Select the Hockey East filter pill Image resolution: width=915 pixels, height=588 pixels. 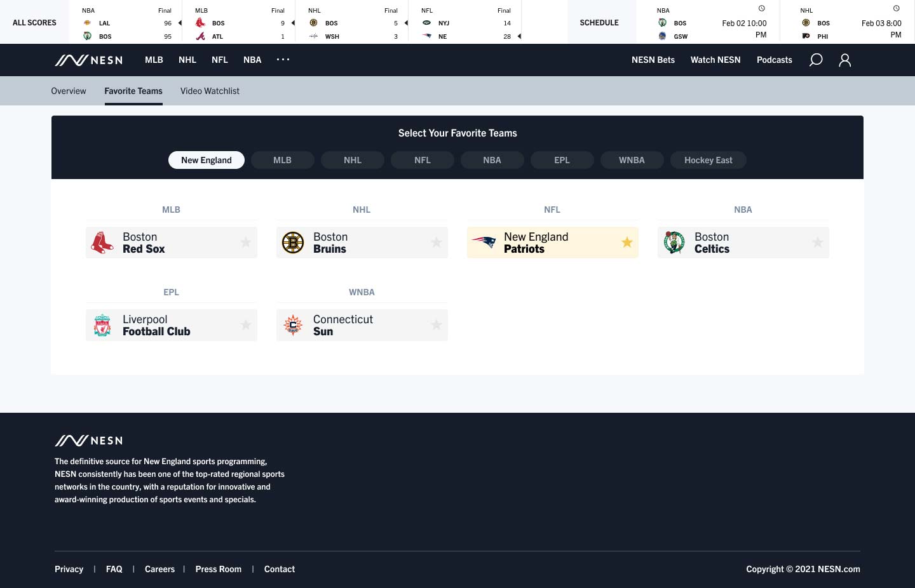coord(708,160)
